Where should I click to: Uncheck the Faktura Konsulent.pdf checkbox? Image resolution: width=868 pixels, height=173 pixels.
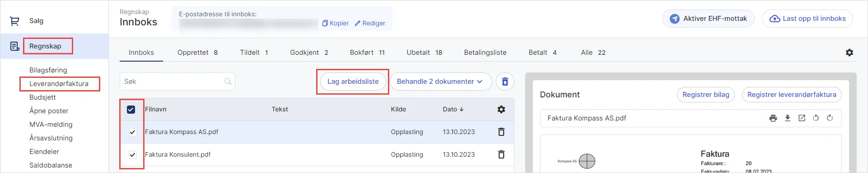(x=132, y=155)
